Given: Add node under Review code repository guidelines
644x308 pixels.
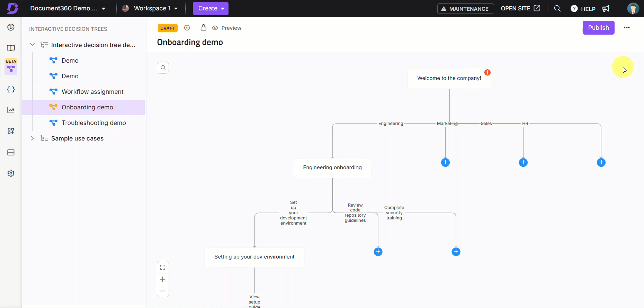Looking at the screenshot, I should (x=378, y=252).
